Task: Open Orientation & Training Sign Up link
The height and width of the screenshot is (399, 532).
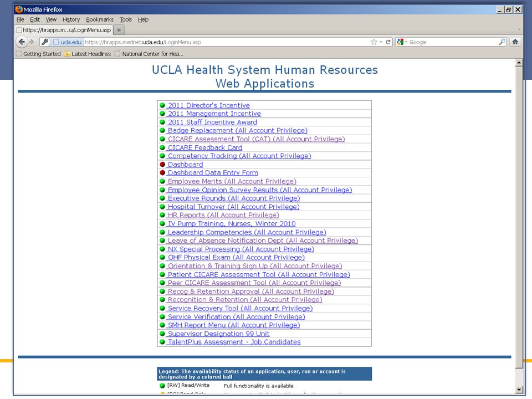Action: [255, 266]
